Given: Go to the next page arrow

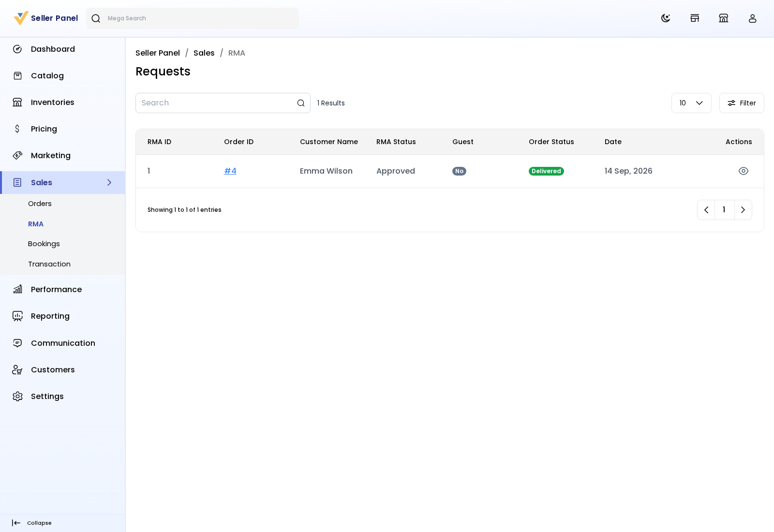Looking at the screenshot, I should click(743, 210).
